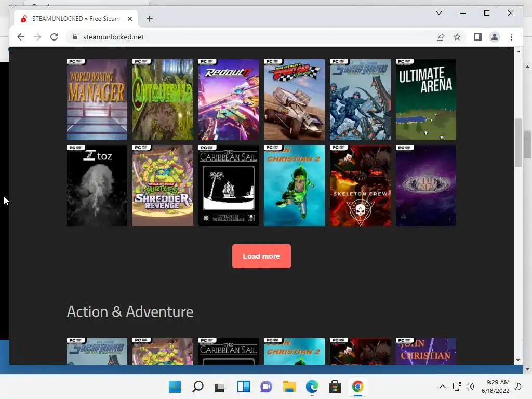Open World Boxing Manager game
Viewport: 532px width, 399px height.
(97, 100)
